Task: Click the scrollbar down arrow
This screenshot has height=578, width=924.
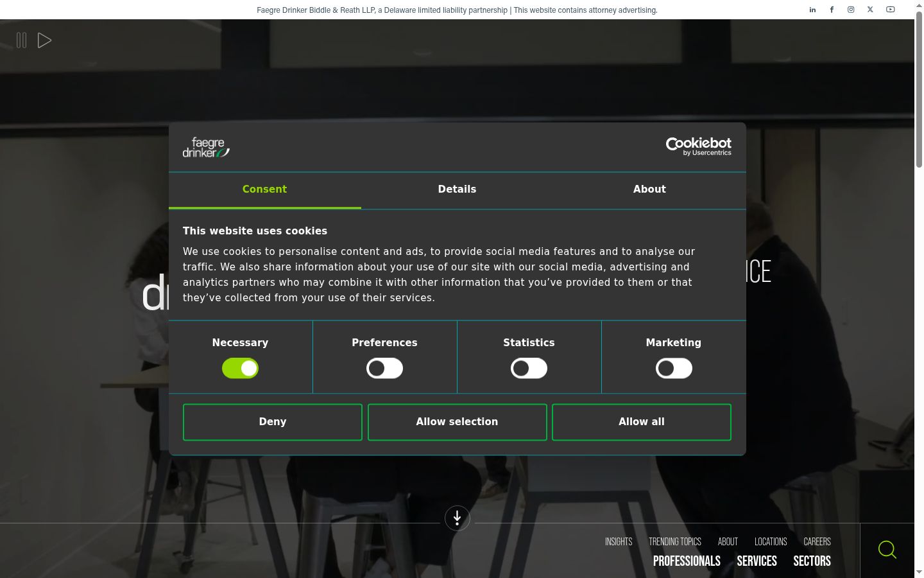Action: click(x=919, y=572)
